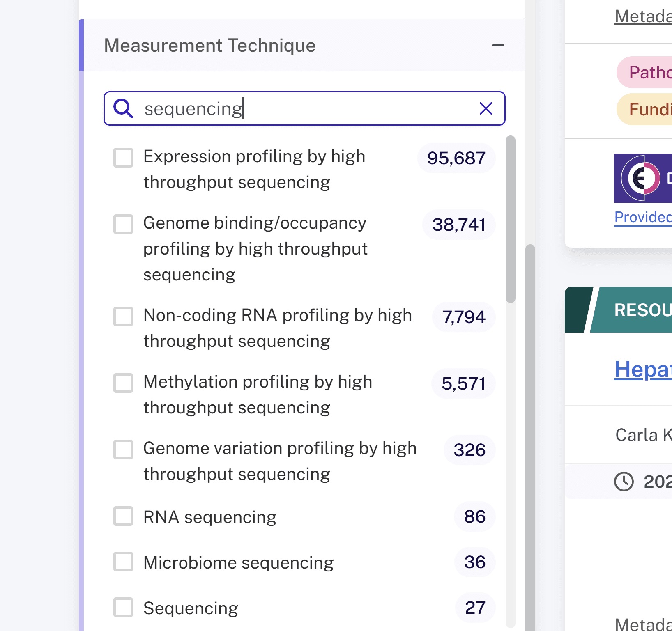The width and height of the screenshot is (672, 631).
Task: Click the 95,687 count badge
Action: coord(456,158)
